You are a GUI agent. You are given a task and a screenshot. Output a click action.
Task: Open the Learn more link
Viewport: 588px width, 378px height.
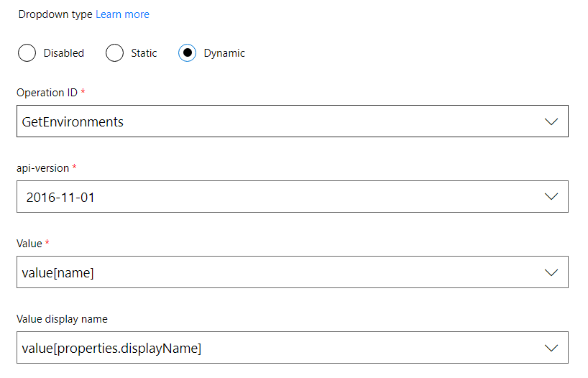(122, 14)
